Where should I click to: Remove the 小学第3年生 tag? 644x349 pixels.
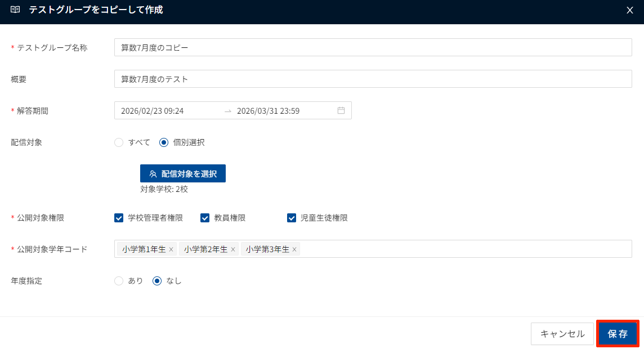point(294,249)
